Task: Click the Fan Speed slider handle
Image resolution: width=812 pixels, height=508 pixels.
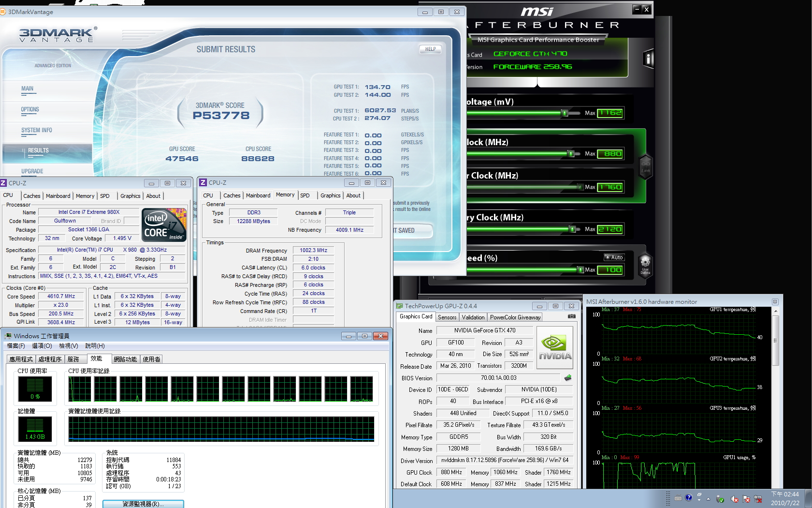Action: 581,269
